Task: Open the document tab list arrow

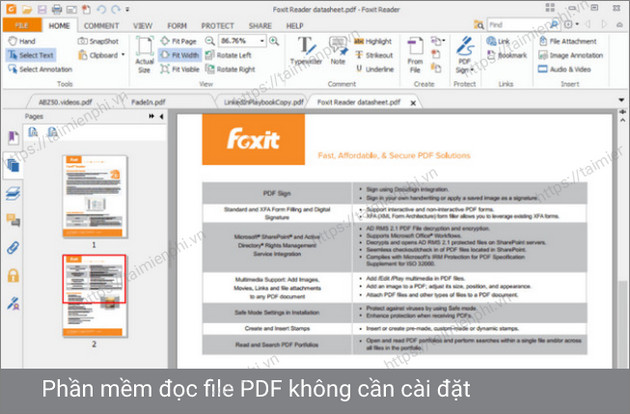Action: coord(621,100)
